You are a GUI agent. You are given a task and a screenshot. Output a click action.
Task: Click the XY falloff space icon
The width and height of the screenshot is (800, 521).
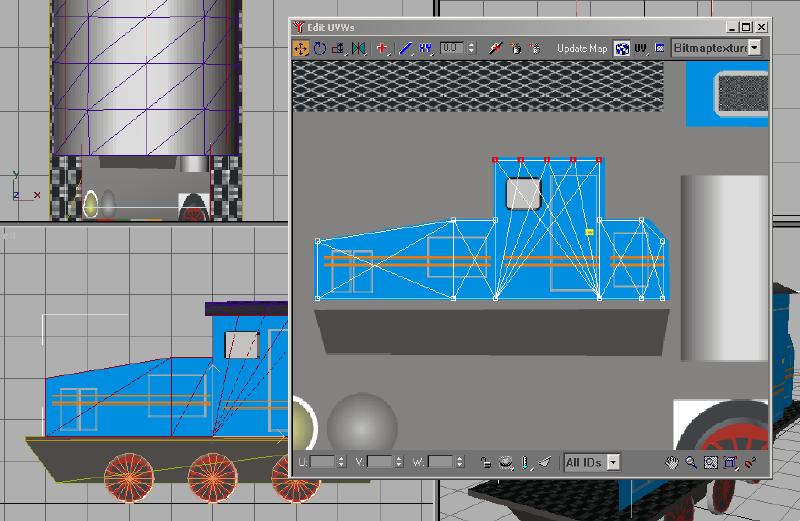click(425, 48)
